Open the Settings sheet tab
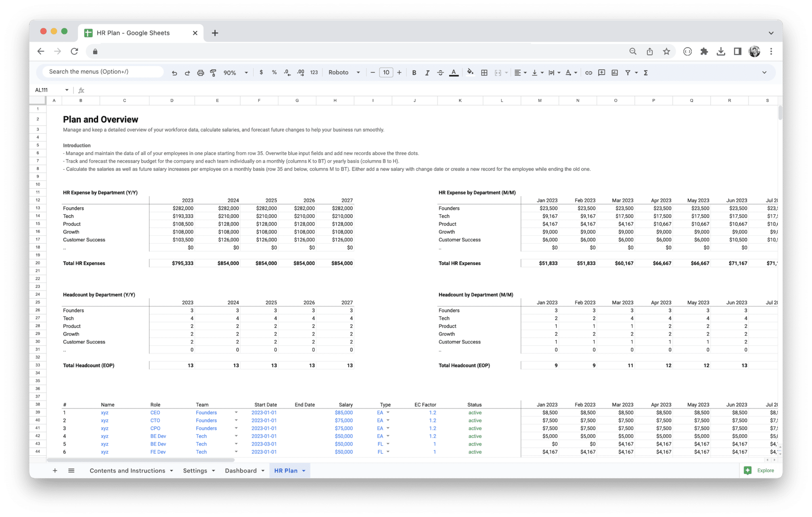The height and width of the screenshot is (517, 812). point(195,471)
